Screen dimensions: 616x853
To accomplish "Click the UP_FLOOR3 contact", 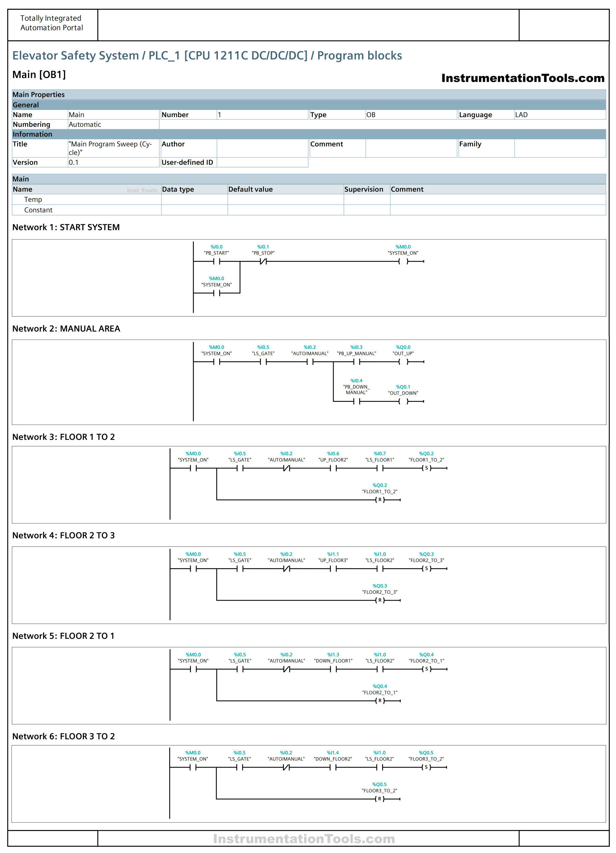I will (x=333, y=568).
